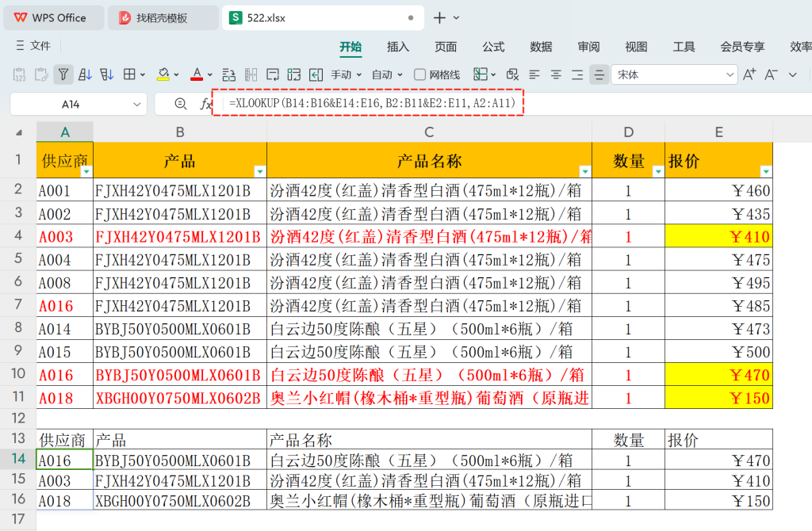This screenshot has height=531, width=812.
Task: Select cell A14 containing A016
Action: (65, 460)
